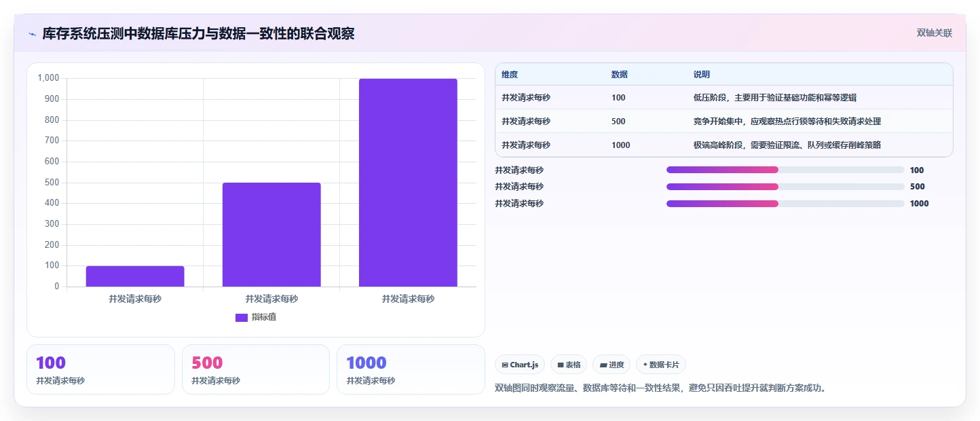
Task: Click the 800 y-axis tick label
Action: tap(52, 120)
